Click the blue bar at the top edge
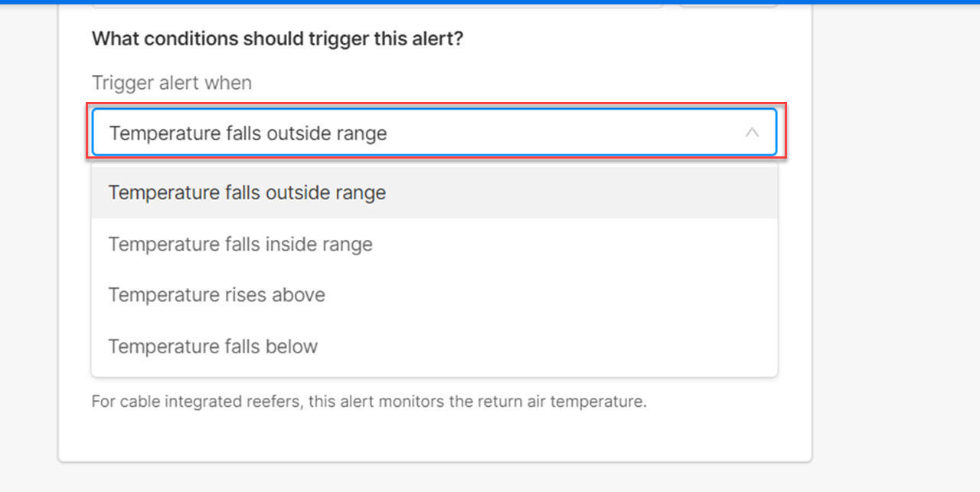The width and height of the screenshot is (980, 492). [x=490, y=2]
